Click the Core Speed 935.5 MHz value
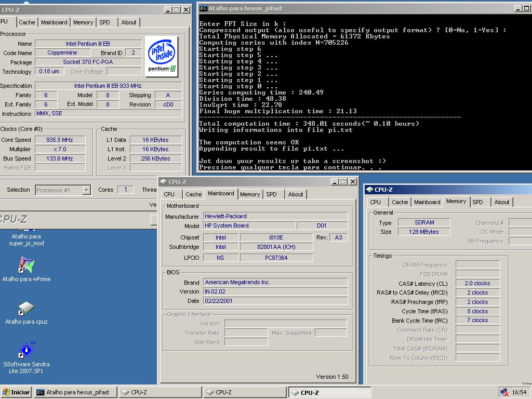This screenshot has width=532, height=399. click(x=60, y=140)
